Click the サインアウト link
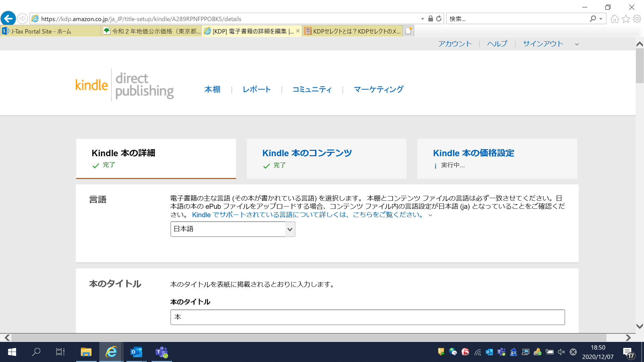Viewport: 644px width, 362px height. tap(543, 44)
